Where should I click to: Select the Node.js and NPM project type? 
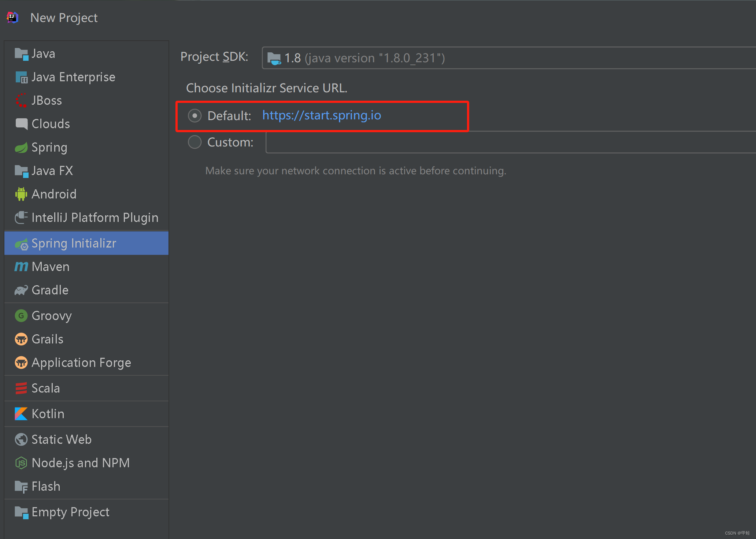pos(81,462)
